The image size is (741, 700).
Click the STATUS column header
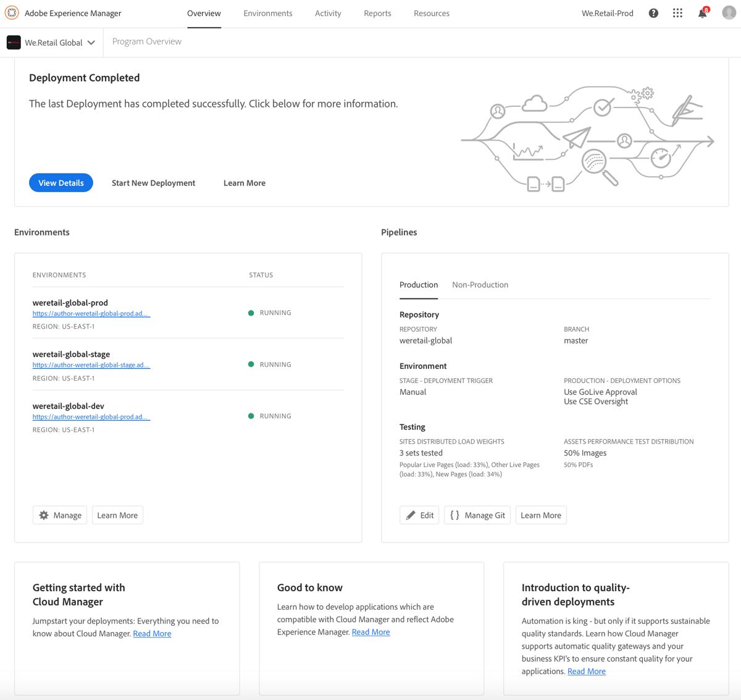coord(261,275)
